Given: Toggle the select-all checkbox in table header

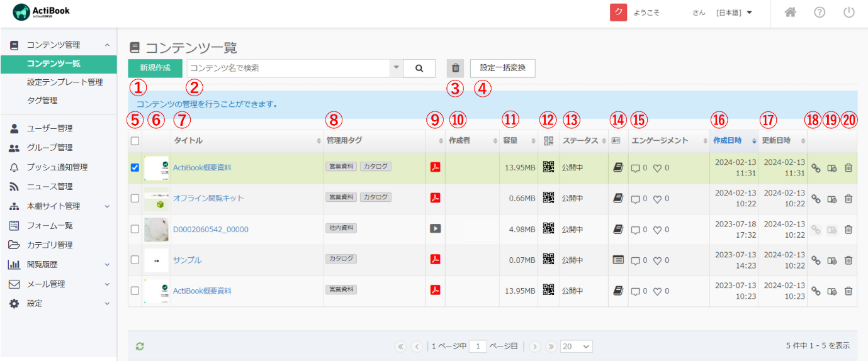Looking at the screenshot, I should click(135, 141).
